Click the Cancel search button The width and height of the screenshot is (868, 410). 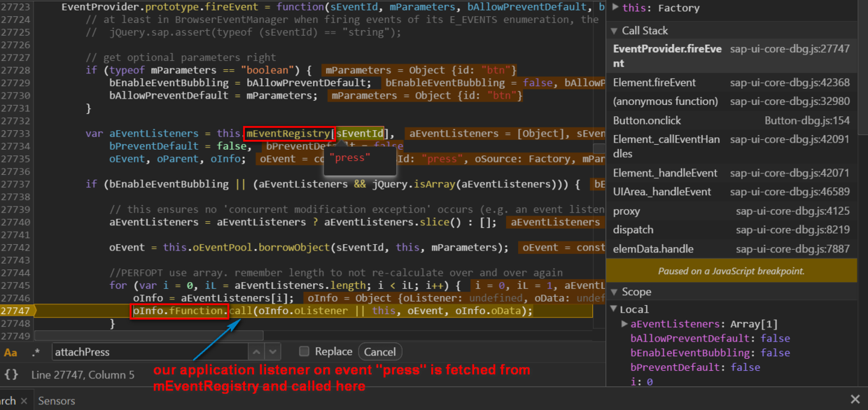pos(379,352)
